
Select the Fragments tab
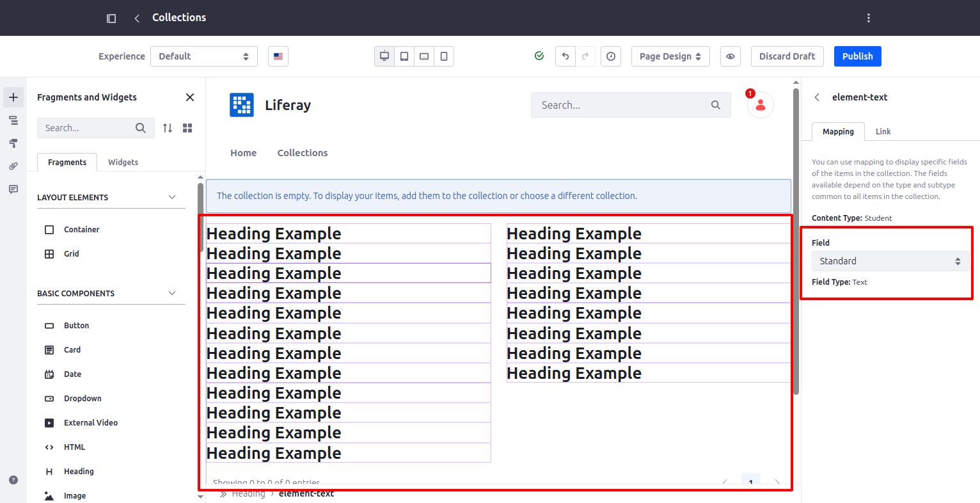(67, 163)
